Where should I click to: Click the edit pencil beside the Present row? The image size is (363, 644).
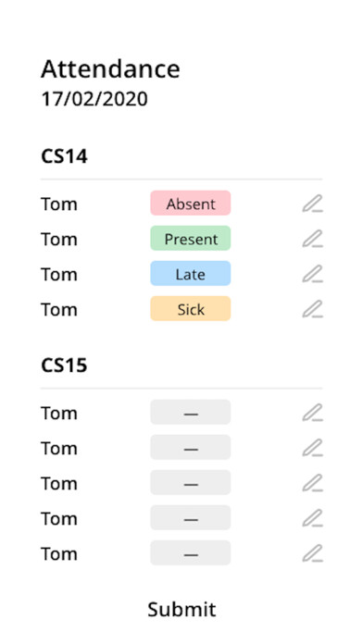[x=313, y=239]
